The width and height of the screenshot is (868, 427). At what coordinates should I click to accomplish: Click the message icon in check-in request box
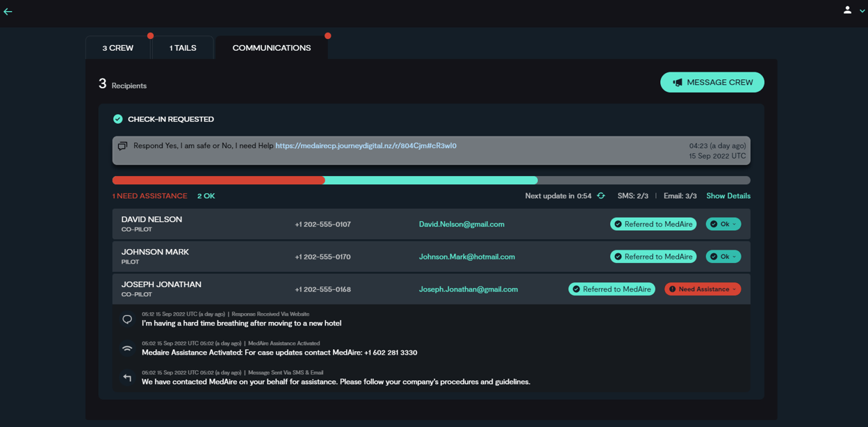pyautogui.click(x=123, y=146)
